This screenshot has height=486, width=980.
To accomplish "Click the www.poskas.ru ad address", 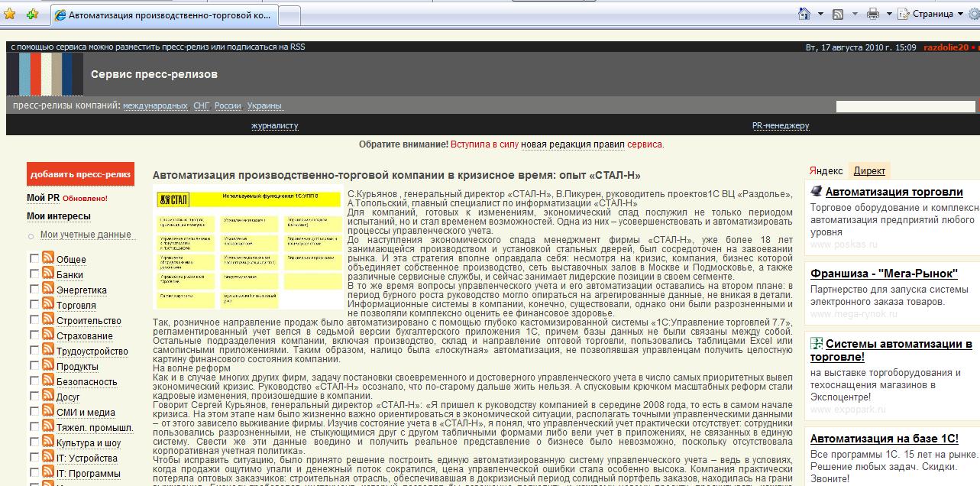I will (844, 245).
